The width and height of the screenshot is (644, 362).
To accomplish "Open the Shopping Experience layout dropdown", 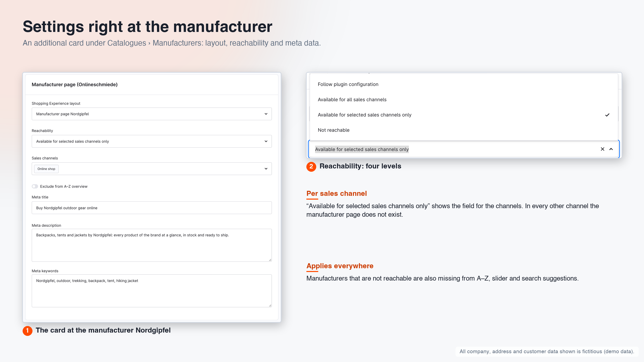I will tap(152, 114).
